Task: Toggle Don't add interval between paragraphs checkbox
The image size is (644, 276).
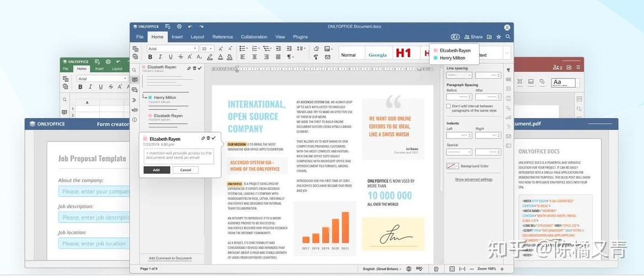Action: [449, 106]
